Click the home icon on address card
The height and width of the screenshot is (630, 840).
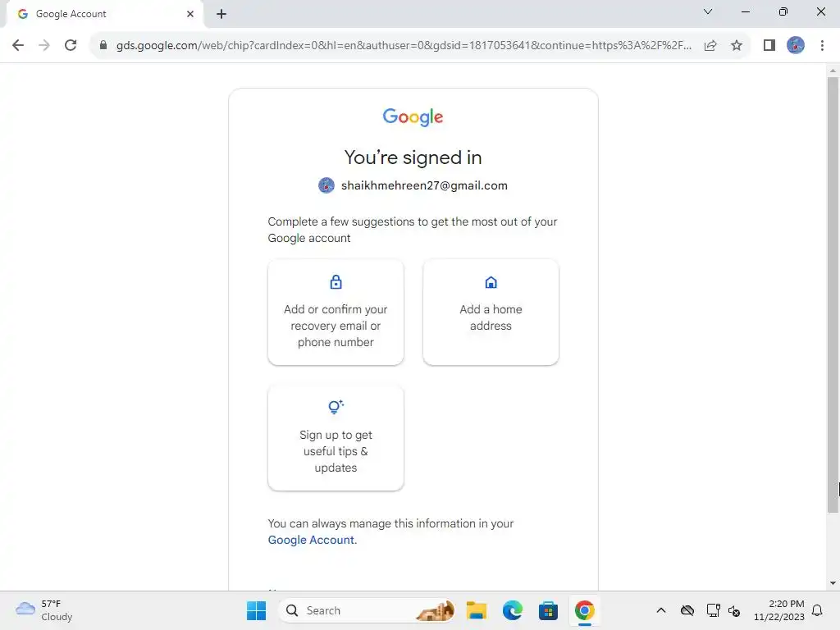click(x=491, y=282)
